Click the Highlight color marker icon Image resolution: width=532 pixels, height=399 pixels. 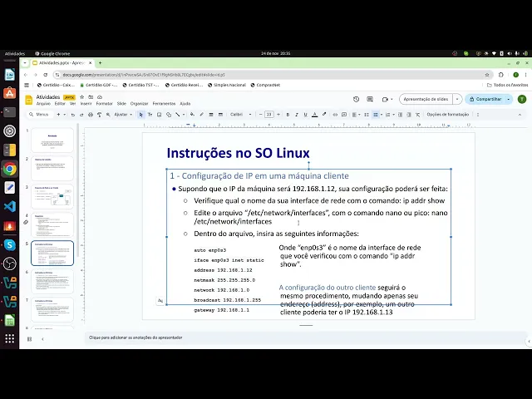click(x=324, y=115)
